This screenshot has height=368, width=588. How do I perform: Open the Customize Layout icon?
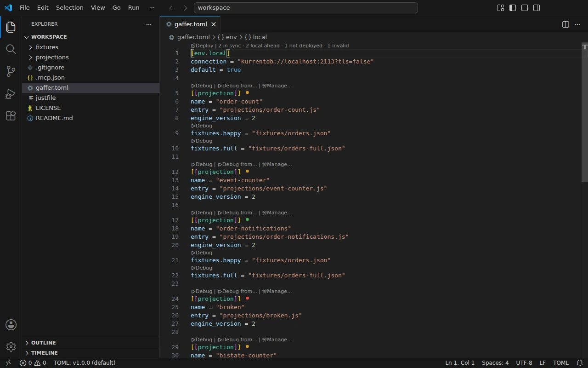click(501, 8)
